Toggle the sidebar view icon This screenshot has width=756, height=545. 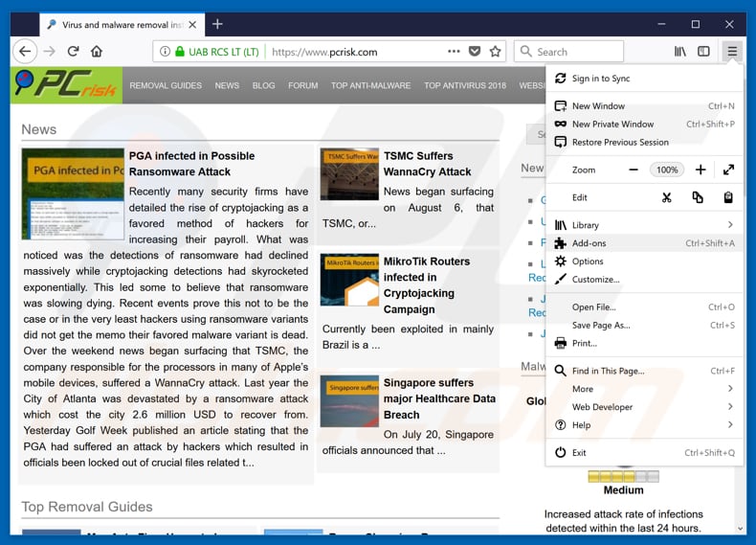[x=704, y=52]
